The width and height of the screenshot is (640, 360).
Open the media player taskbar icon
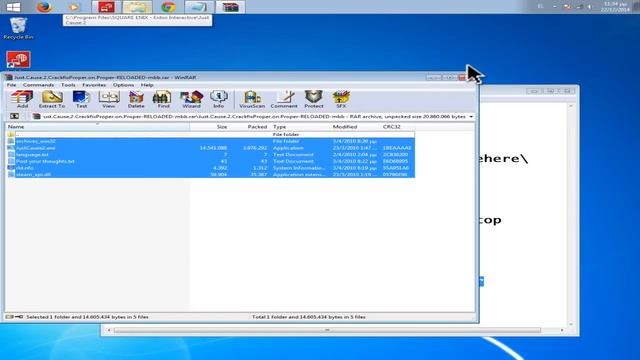tap(74, 7)
